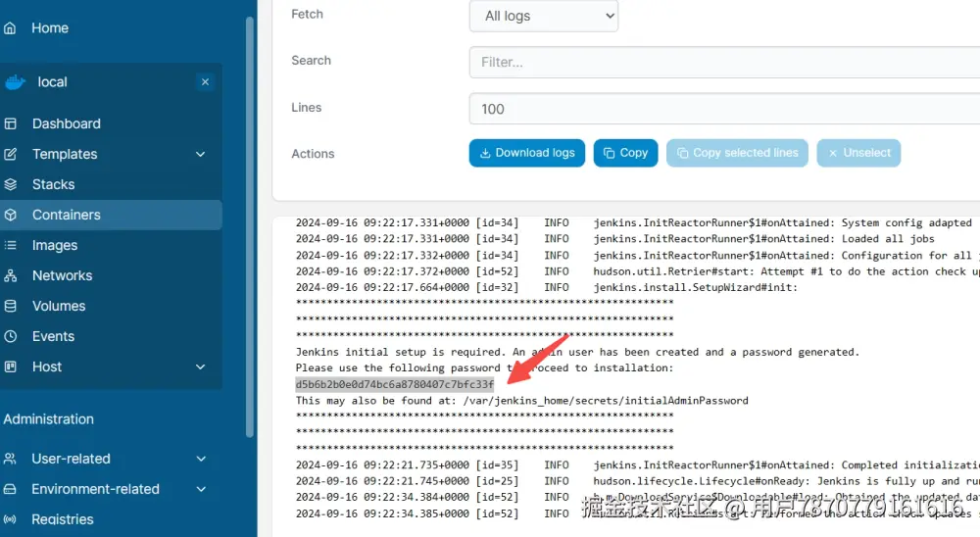Click the Dashboard icon
980x537 pixels.
[x=11, y=123]
